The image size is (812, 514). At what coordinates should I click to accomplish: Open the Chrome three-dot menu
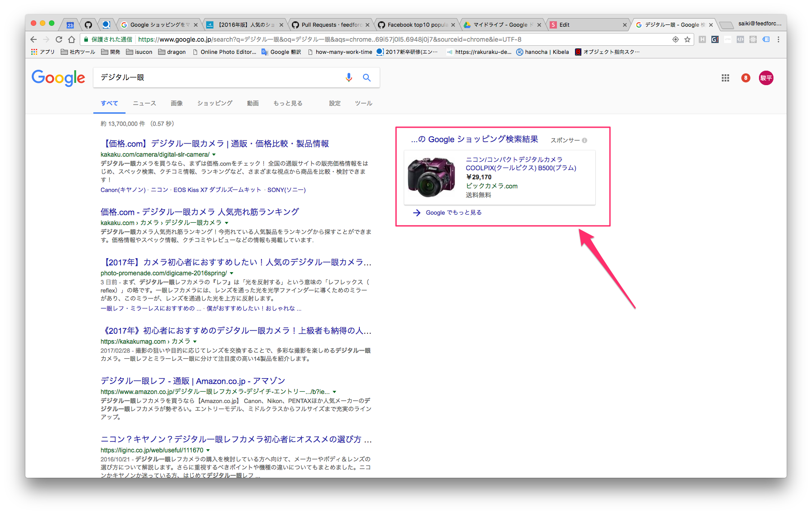pos(778,39)
